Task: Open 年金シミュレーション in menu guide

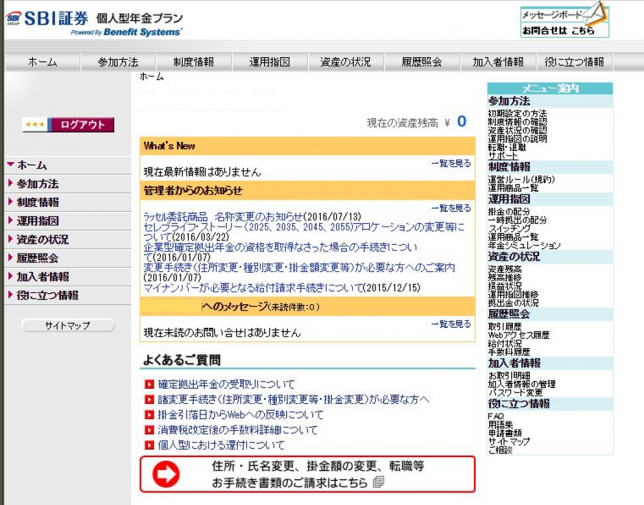Action: [524, 245]
